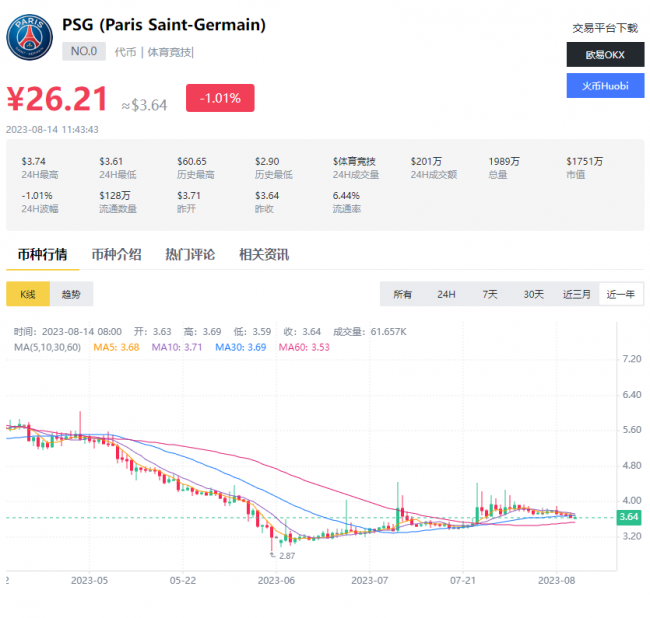
Task: Click the green 3.64 price marker
Action: click(x=629, y=517)
